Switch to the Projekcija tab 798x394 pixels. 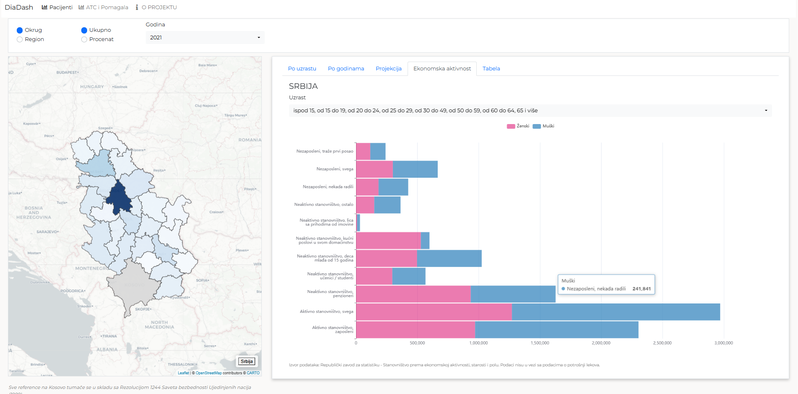(389, 68)
